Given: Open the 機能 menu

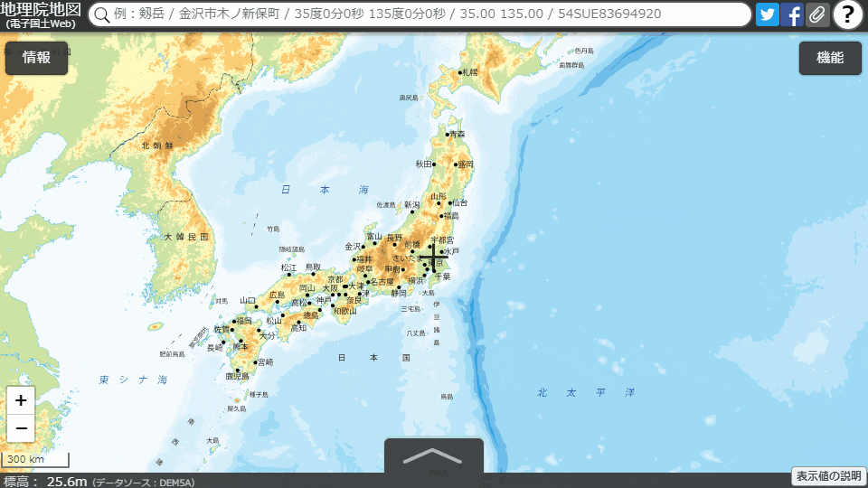Looking at the screenshot, I should 830,58.
